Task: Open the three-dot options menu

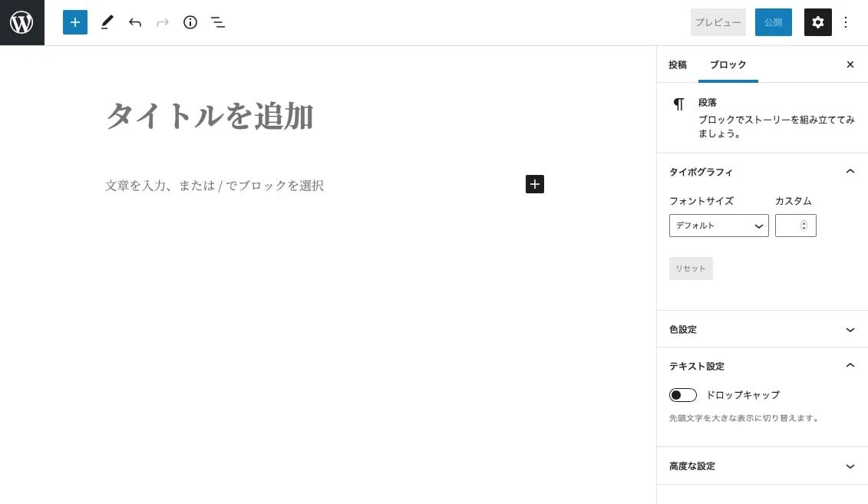Action: coord(846,23)
